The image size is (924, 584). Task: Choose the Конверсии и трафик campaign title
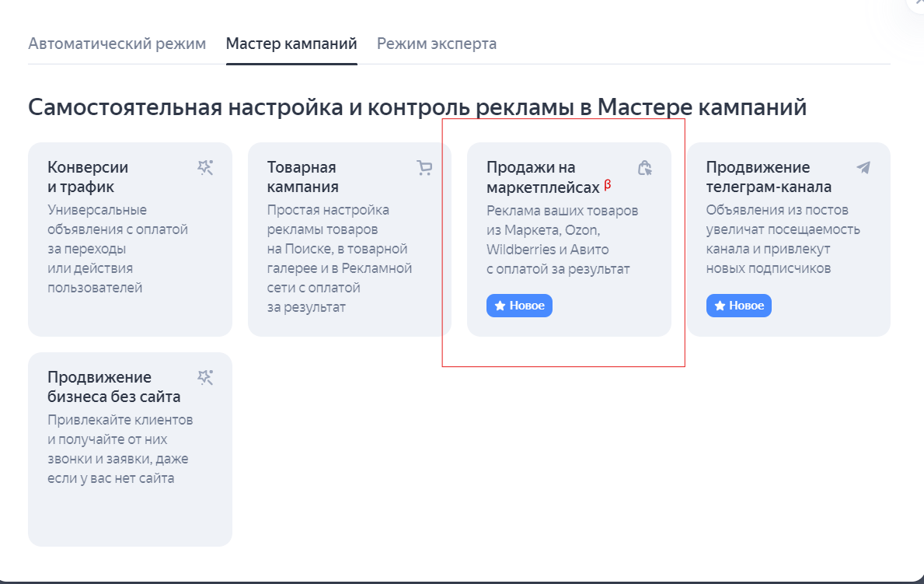[88, 177]
